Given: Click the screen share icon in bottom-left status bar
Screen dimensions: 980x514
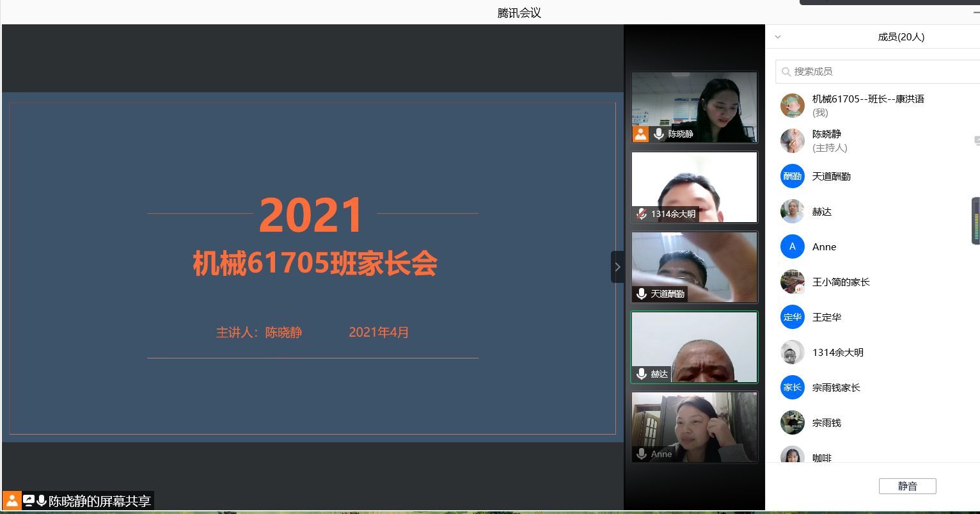Looking at the screenshot, I should [29, 501].
